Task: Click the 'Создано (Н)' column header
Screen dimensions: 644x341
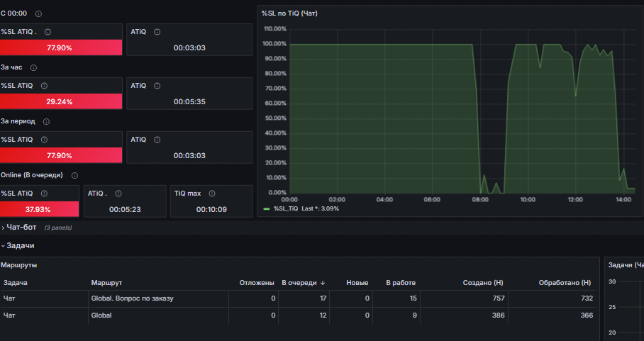Action: (483, 283)
